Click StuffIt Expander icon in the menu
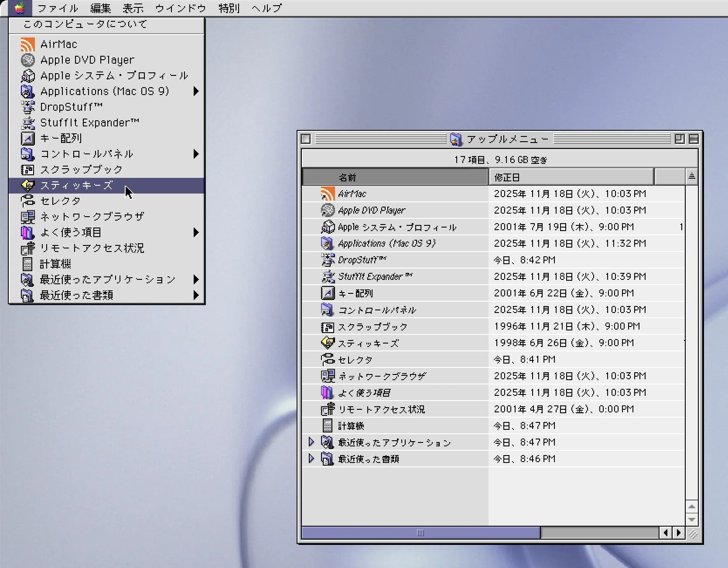The width and height of the screenshot is (728, 568). (27, 123)
